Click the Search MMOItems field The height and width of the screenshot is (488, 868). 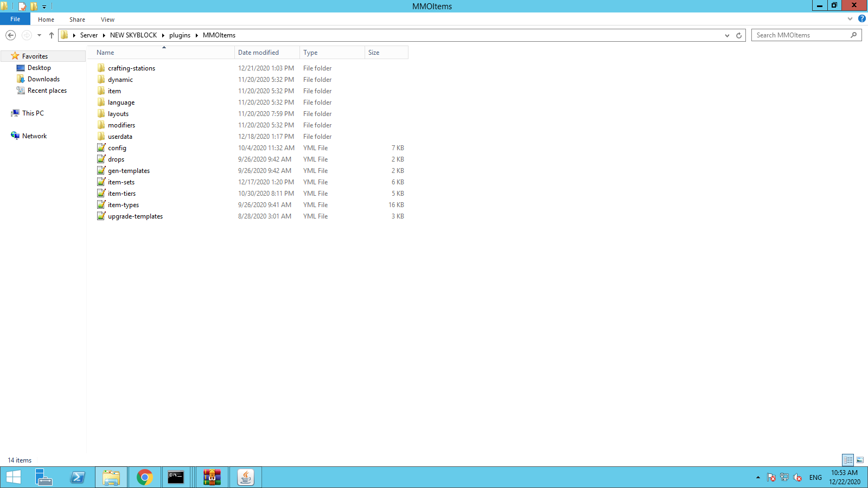[806, 35]
